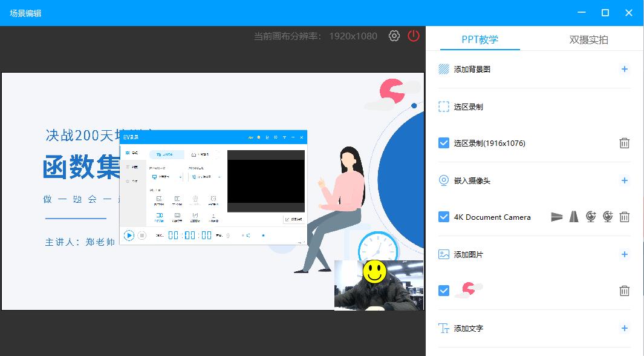Expand the dropdown arrow in EV录屏 title bar
The image size is (644, 356).
[285, 137]
